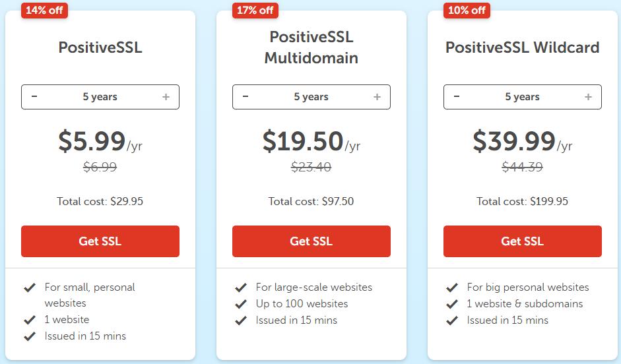Image resolution: width=621 pixels, height=364 pixels.
Task: Click the $19.50 per year price
Action: [x=303, y=141]
